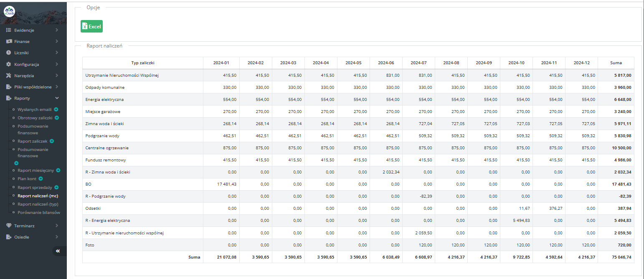Collapse the Raporty menu chevron

pyautogui.click(x=56, y=98)
